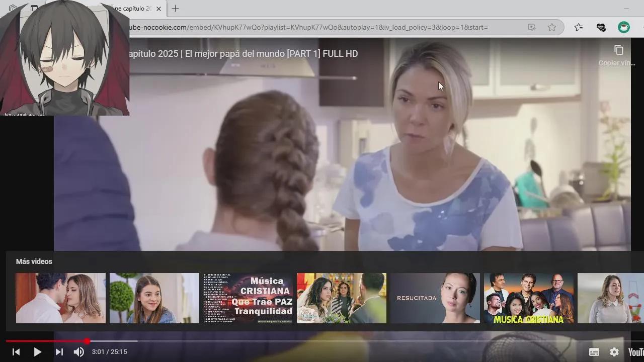The height and width of the screenshot is (362, 644).
Task: Click the green profile avatar icon
Action: pos(624,27)
